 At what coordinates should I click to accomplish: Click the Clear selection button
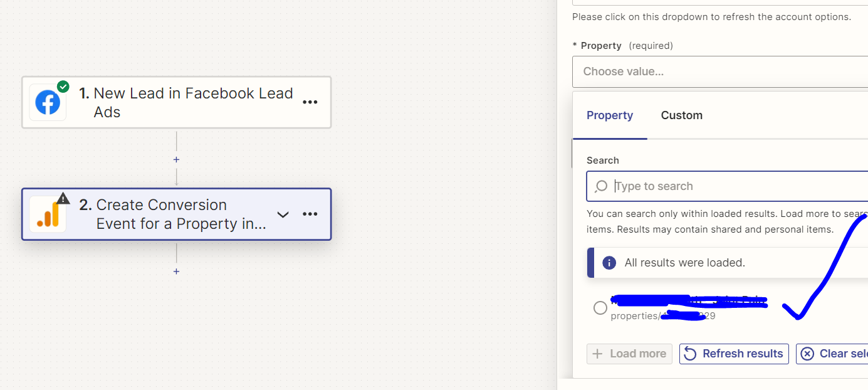coord(832,354)
